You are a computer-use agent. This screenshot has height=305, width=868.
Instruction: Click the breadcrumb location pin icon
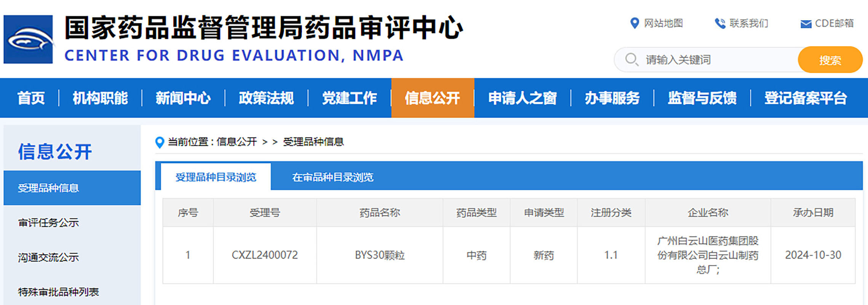point(160,142)
